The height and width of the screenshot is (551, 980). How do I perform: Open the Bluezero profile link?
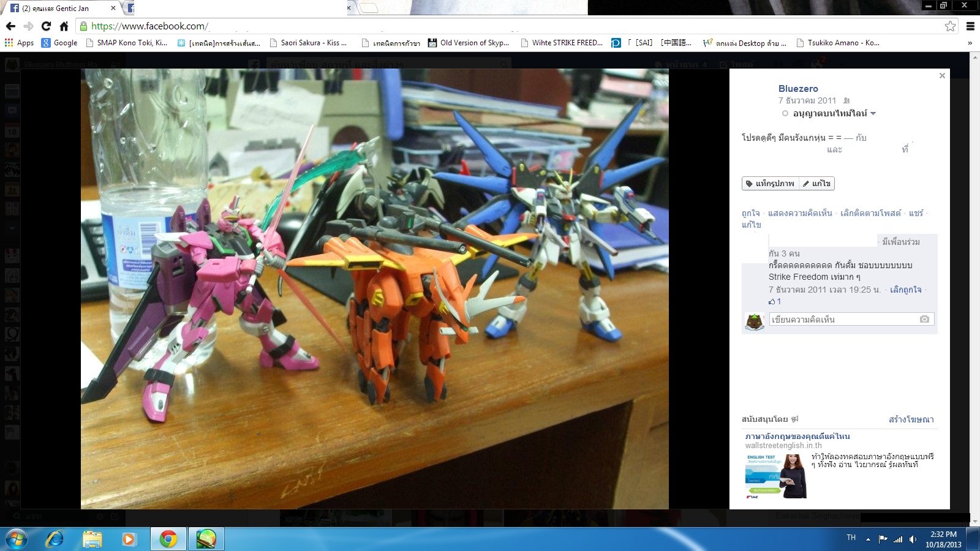coord(798,89)
